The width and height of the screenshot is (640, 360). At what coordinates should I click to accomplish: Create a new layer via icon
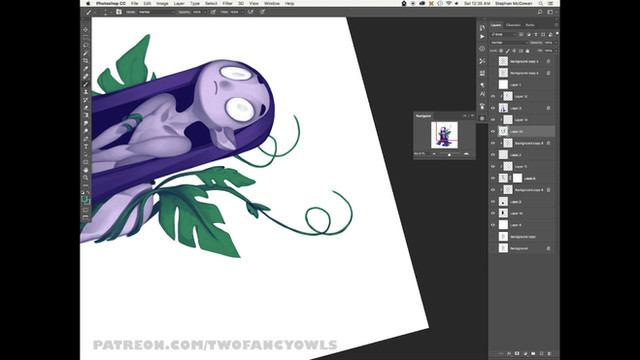[541, 353]
